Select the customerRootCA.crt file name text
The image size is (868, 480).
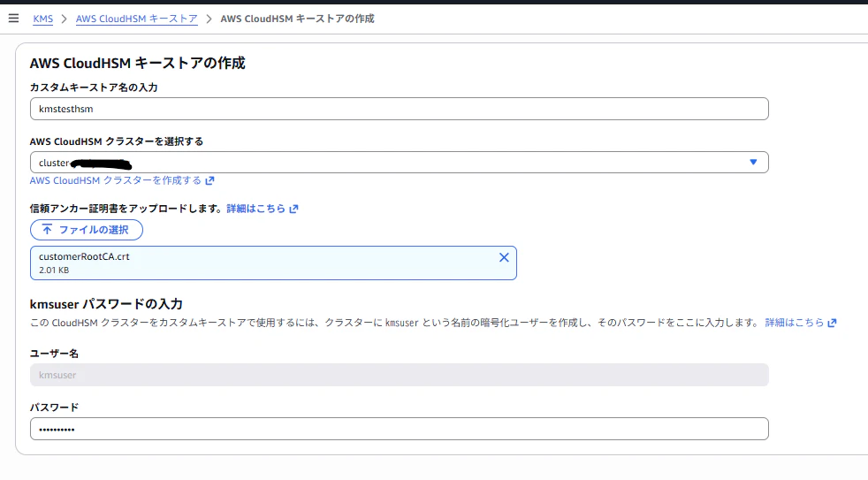point(84,256)
